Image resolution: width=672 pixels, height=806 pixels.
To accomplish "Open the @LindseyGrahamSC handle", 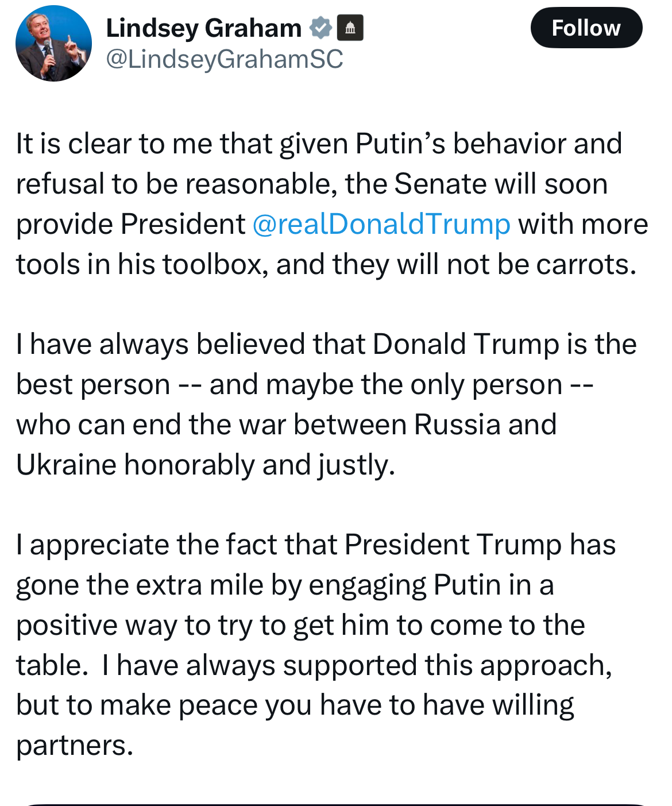I will pyautogui.click(x=225, y=59).
